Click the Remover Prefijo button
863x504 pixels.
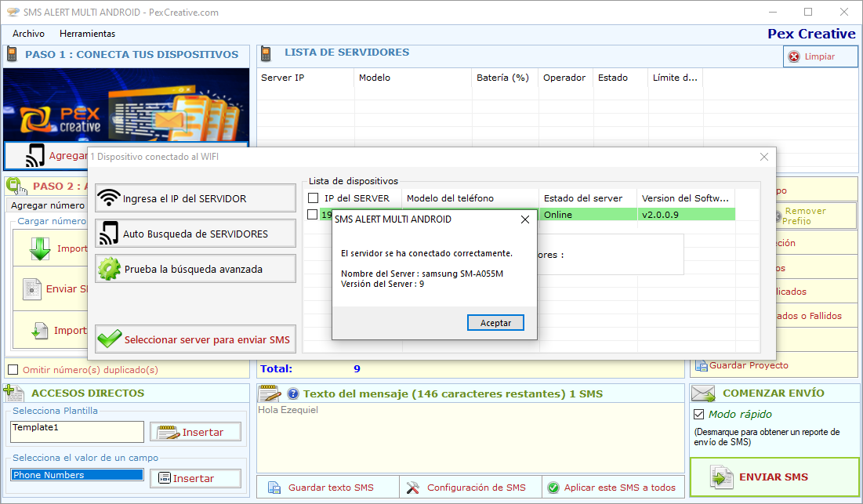pos(816,216)
